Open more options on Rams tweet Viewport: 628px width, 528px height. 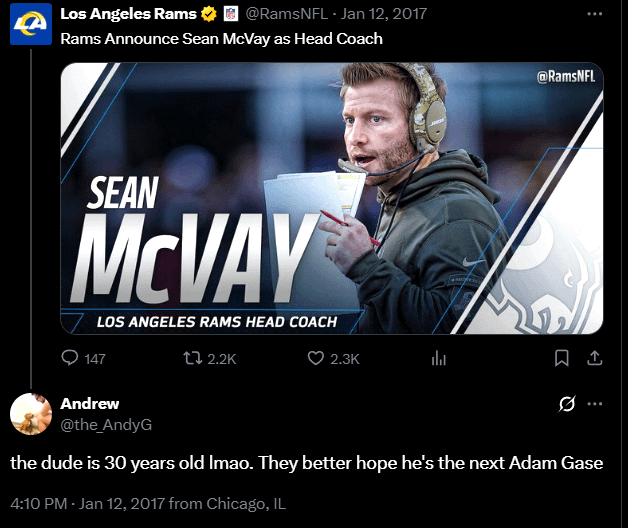(x=595, y=14)
